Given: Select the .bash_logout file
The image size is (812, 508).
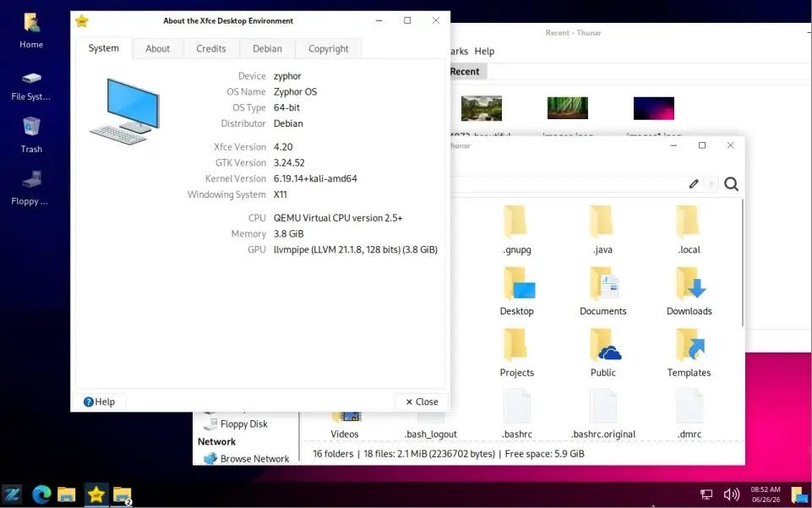Looking at the screenshot, I should click(x=431, y=426).
